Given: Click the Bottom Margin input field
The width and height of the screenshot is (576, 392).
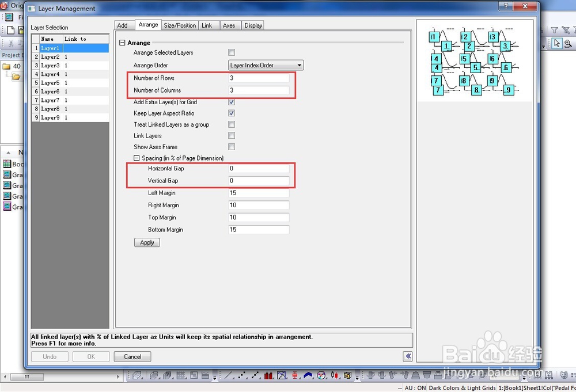Looking at the screenshot, I should (259, 230).
